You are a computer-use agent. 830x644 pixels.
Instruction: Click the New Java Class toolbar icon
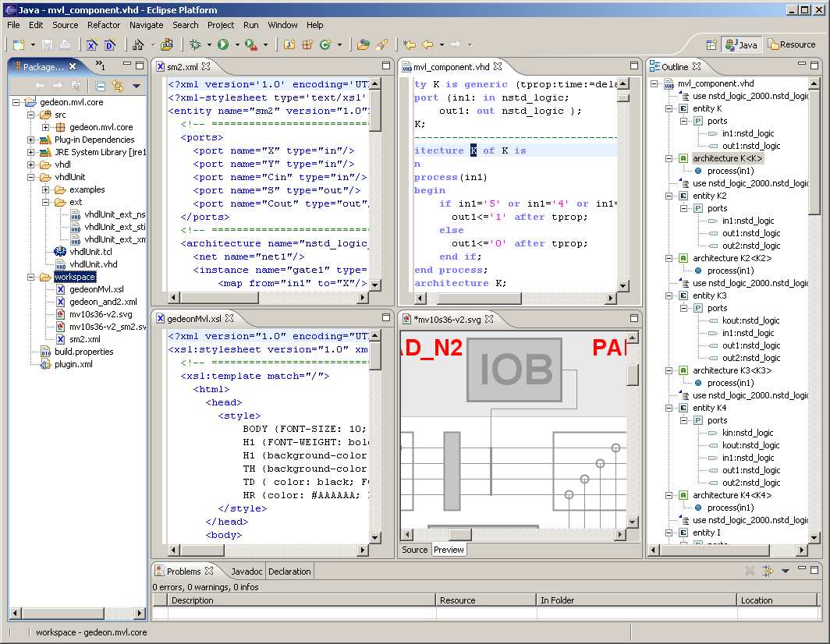[x=325, y=45]
